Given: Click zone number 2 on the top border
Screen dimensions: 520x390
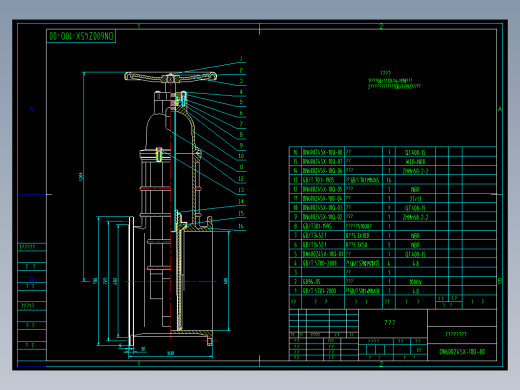Looking at the screenshot, I should 381,26.
